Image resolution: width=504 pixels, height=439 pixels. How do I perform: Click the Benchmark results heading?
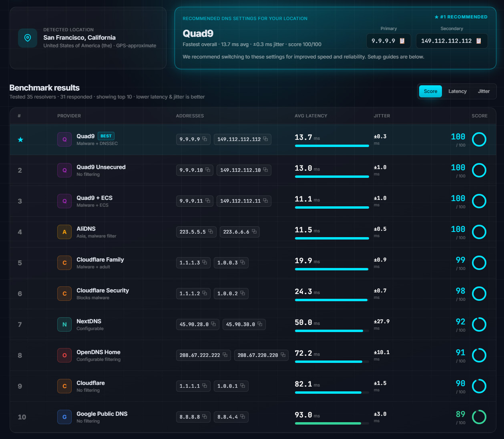pos(44,88)
